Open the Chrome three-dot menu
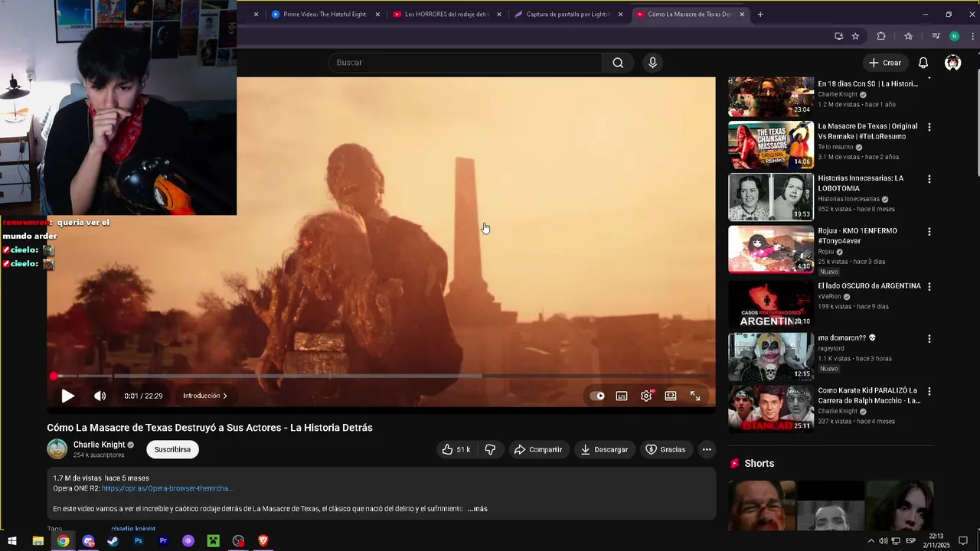Screen dimensions: 980x551 click(971, 36)
